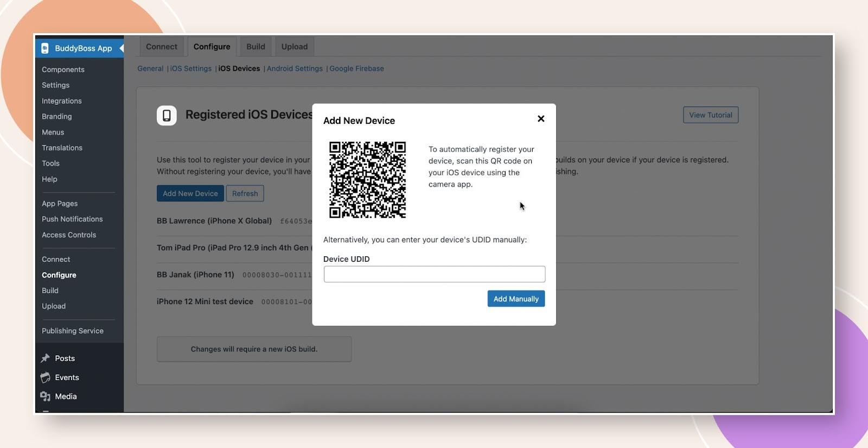Open the General sub-tab link
868x448 pixels.
coord(150,68)
